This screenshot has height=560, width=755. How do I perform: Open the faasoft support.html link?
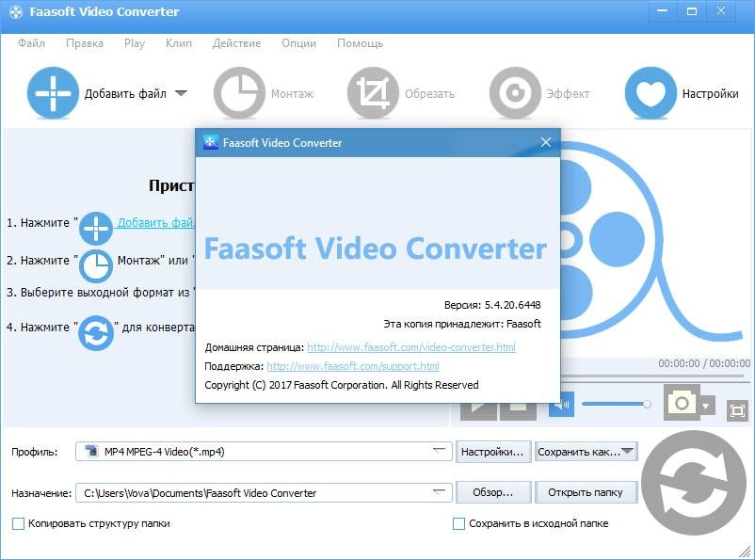353,366
